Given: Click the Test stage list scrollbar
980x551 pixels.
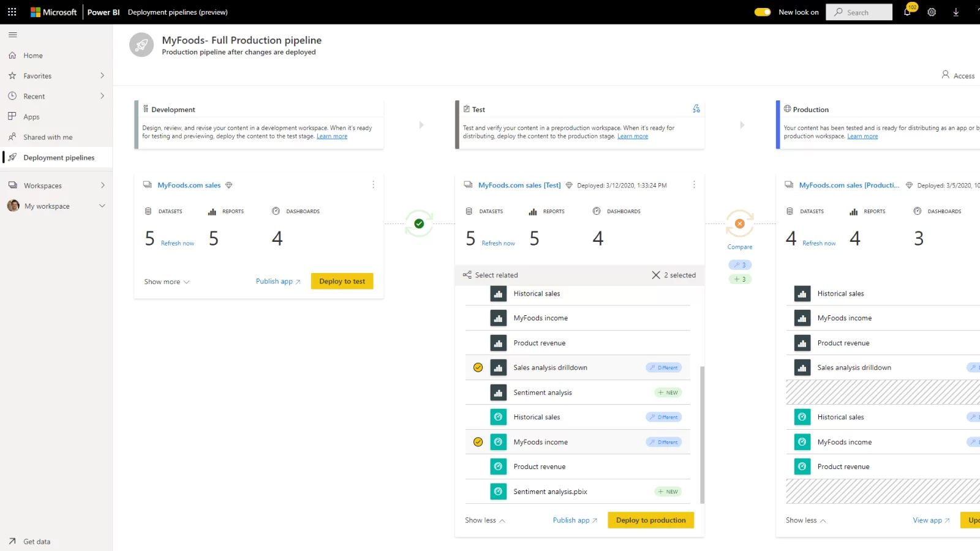Looking at the screenshot, I should [x=702, y=435].
